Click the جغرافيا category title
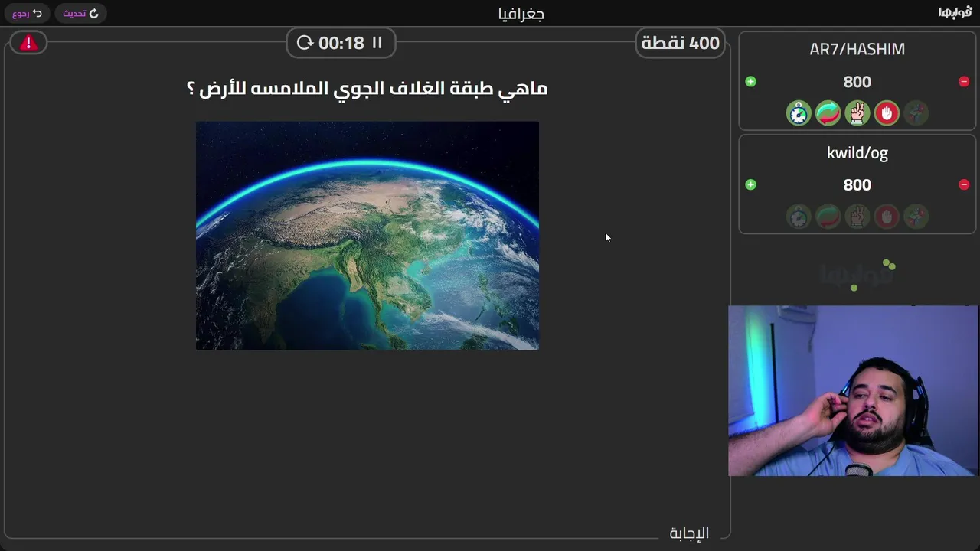980x551 pixels. (x=521, y=14)
